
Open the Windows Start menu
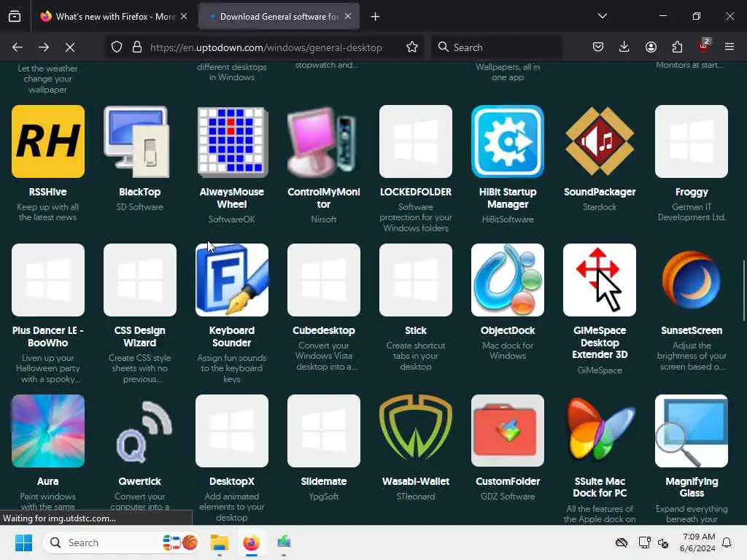[23, 542]
